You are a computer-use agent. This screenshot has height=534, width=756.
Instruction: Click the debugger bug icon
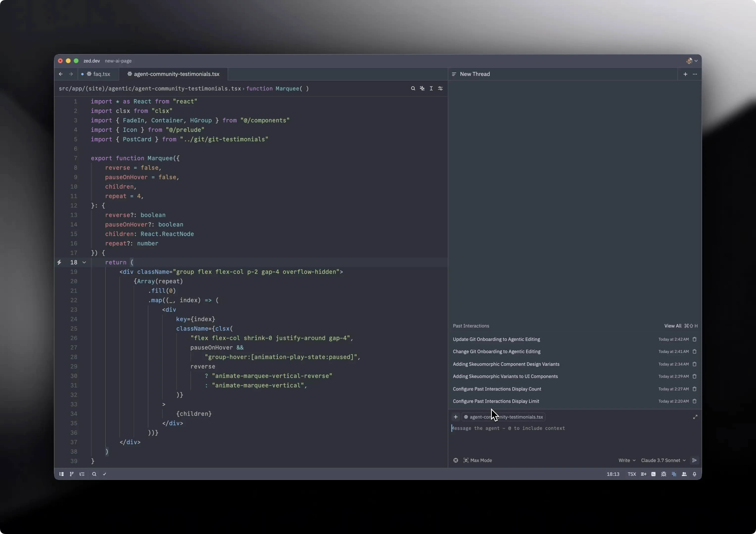click(x=663, y=474)
